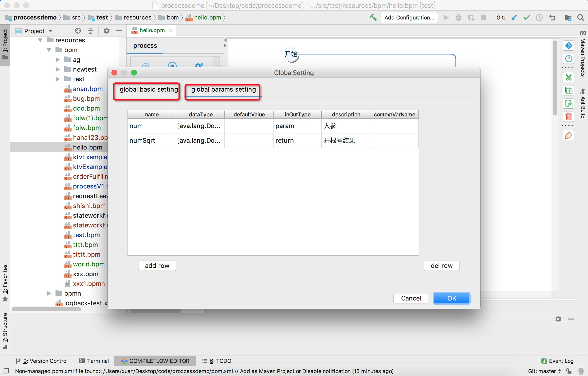The width and height of the screenshot is (588, 376).
Task: Click the orange eraser icon
Action: point(569,135)
